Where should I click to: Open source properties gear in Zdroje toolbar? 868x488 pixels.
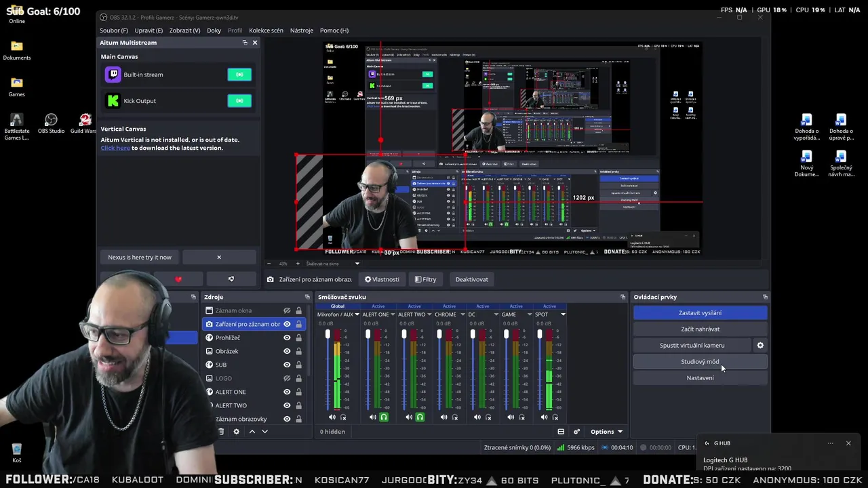tap(236, 432)
